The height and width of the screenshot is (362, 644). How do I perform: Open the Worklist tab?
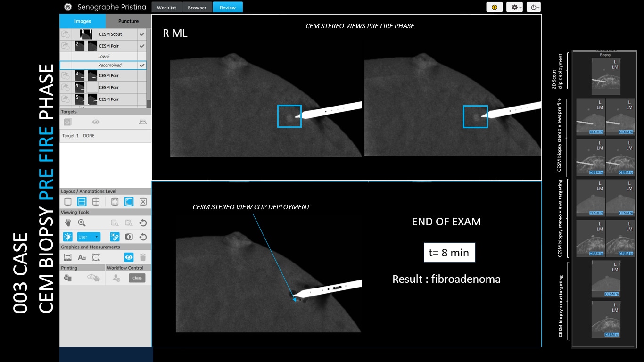(x=166, y=8)
